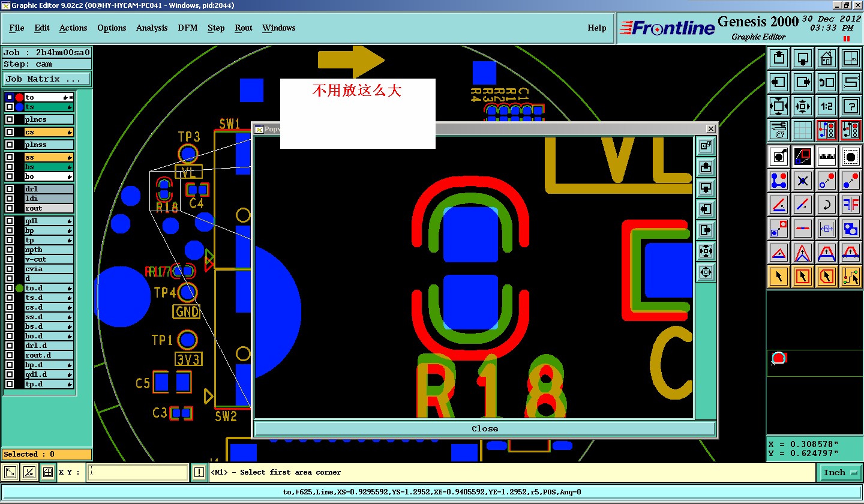The height and width of the screenshot is (504, 864).
Task: Select the plnss layer name
Action: pyautogui.click(x=49, y=145)
